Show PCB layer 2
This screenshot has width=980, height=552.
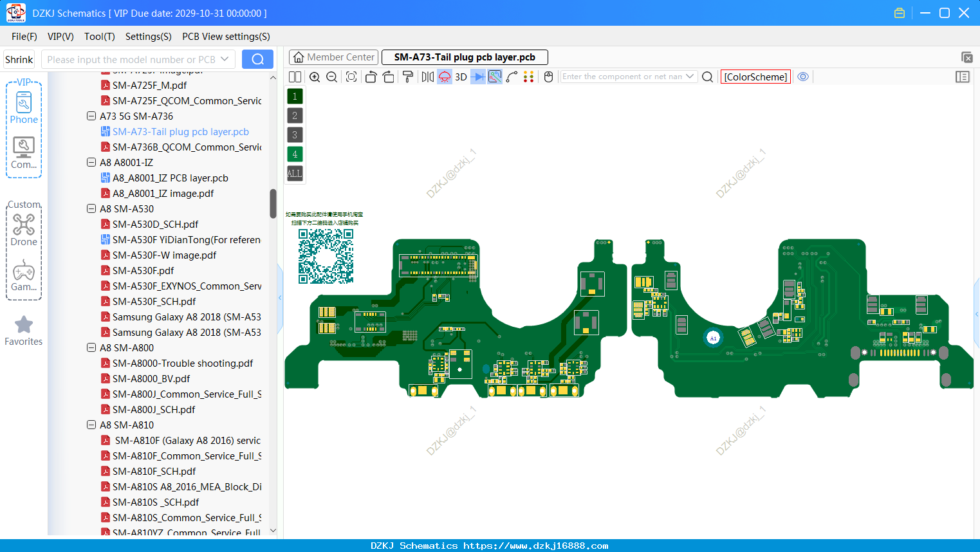click(295, 116)
